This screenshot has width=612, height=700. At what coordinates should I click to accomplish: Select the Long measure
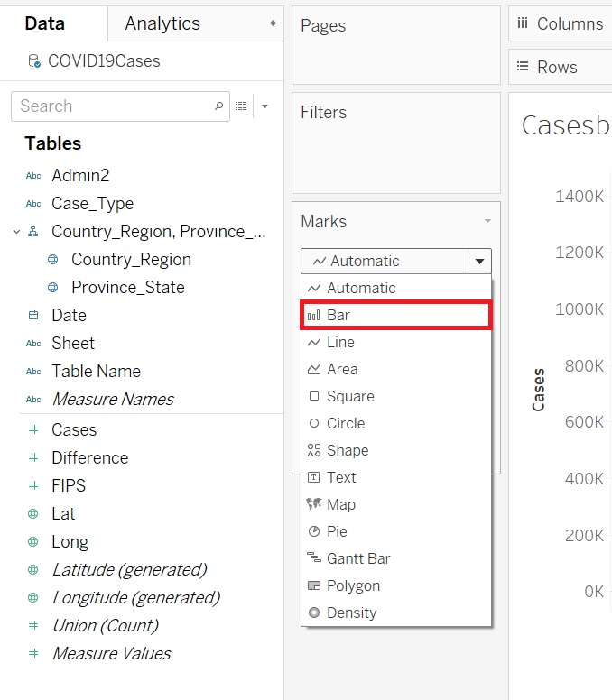(x=70, y=542)
